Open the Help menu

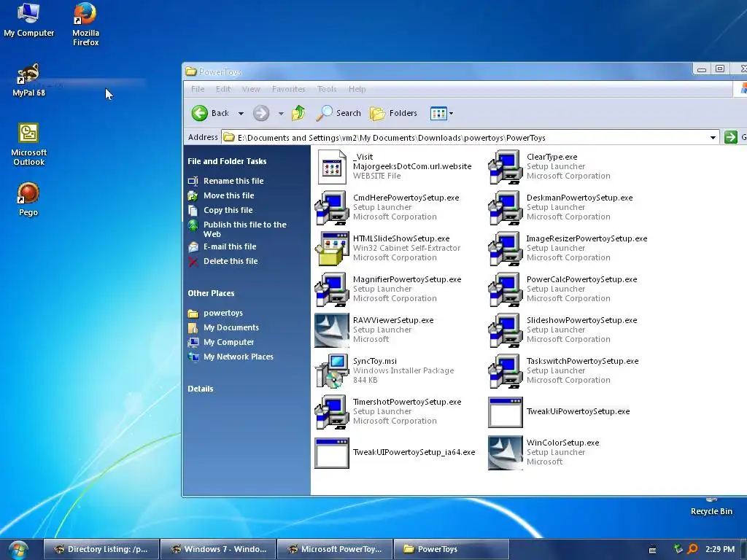pos(357,89)
